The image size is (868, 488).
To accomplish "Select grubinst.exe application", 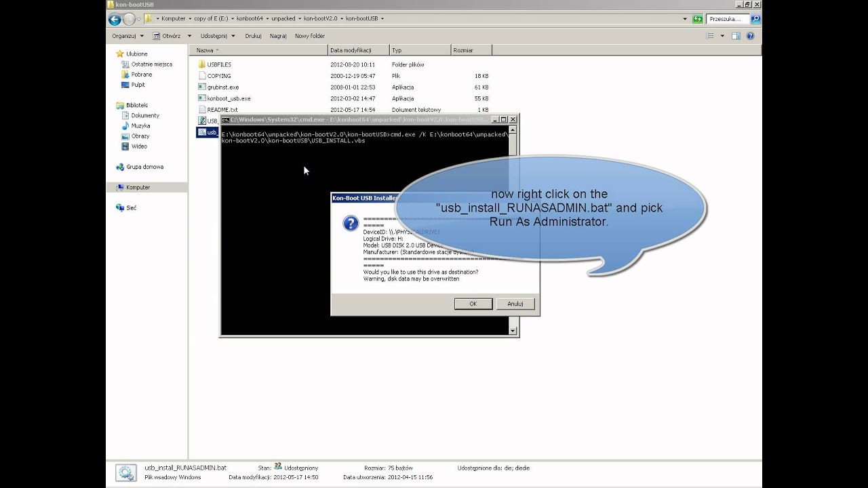I will tap(218, 87).
